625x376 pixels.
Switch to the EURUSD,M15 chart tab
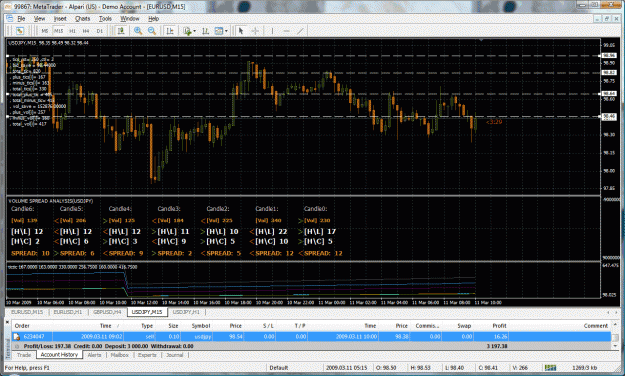[27, 312]
